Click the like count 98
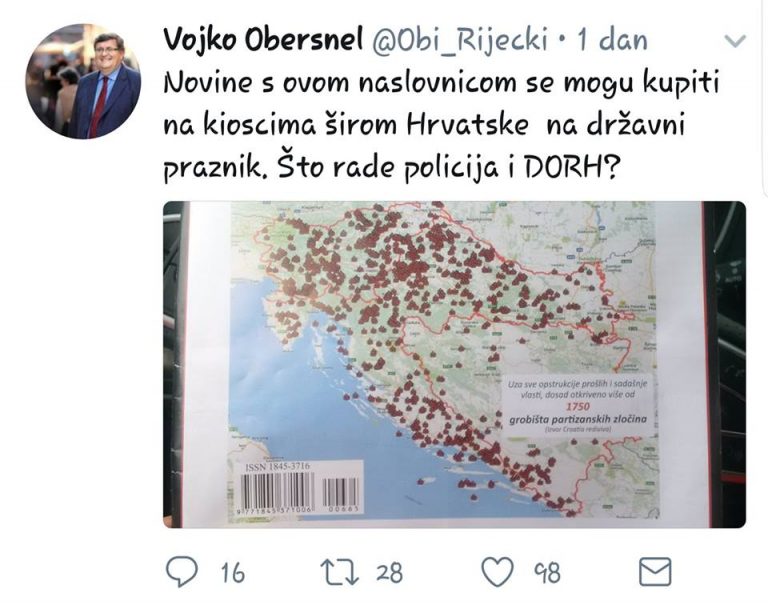 tap(547, 572)
